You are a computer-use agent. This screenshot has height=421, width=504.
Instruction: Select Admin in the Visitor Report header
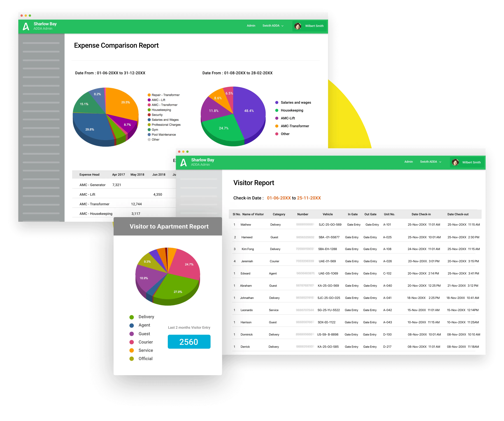409,162
